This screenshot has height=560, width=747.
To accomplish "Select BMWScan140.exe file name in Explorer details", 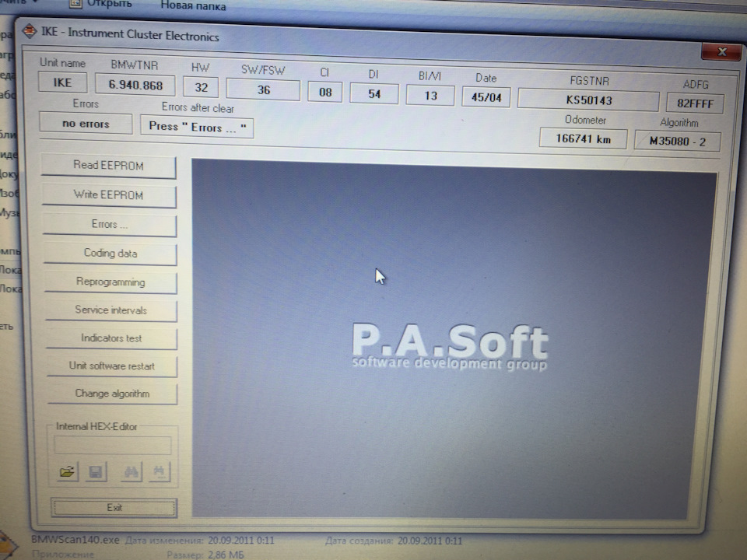I will 75,540.
